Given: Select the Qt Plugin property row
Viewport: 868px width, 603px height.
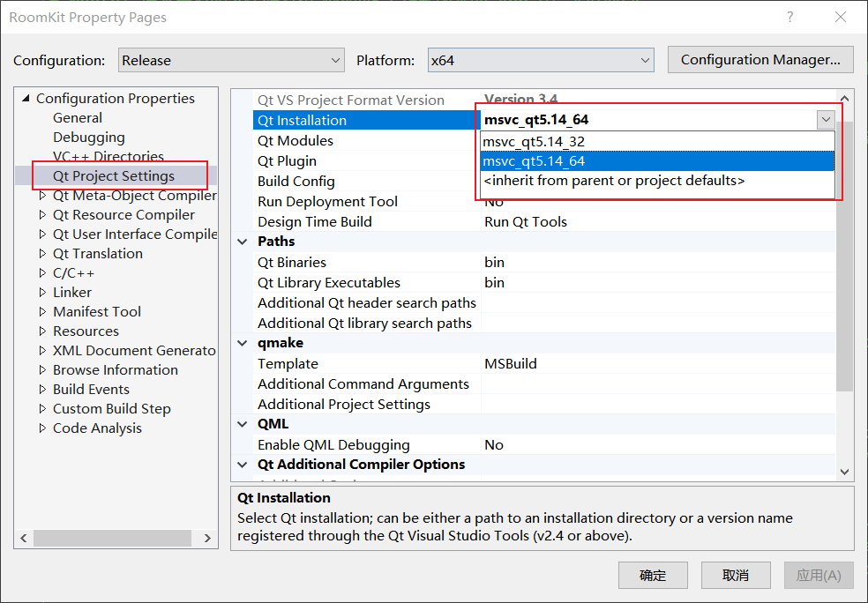Looking at the screenshot, I should tap(367, 161).
